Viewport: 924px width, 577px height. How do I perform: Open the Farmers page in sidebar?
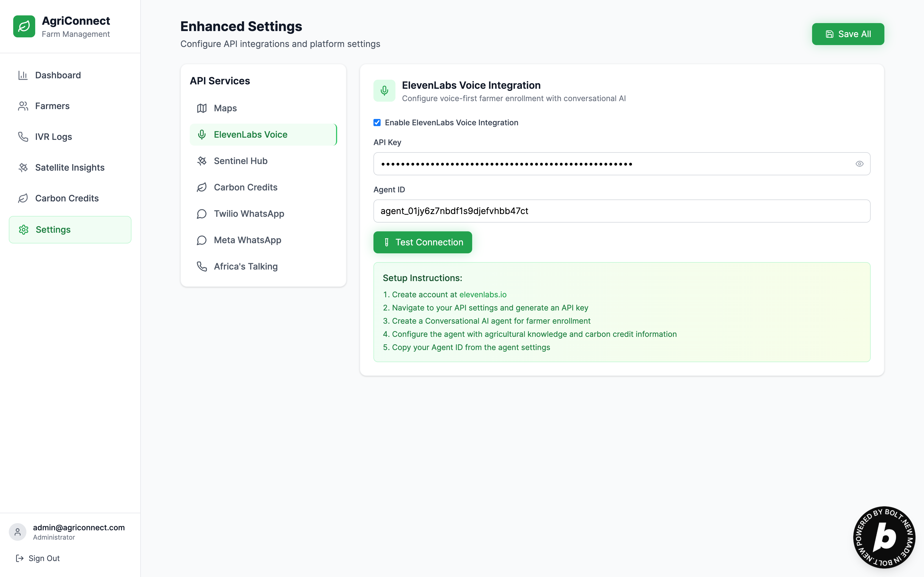[x=52, y=106]
